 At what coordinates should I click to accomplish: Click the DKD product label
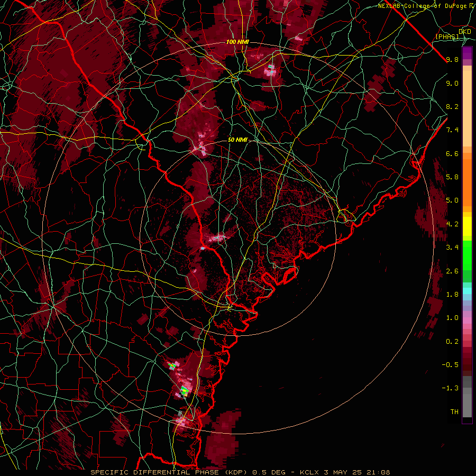point(465,32)
